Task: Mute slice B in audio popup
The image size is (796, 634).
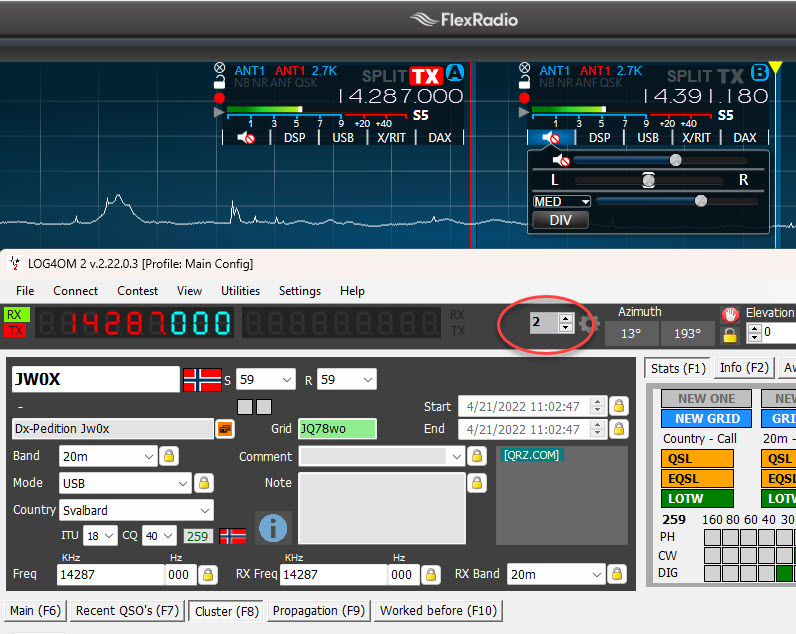Action: coord(561,160)
